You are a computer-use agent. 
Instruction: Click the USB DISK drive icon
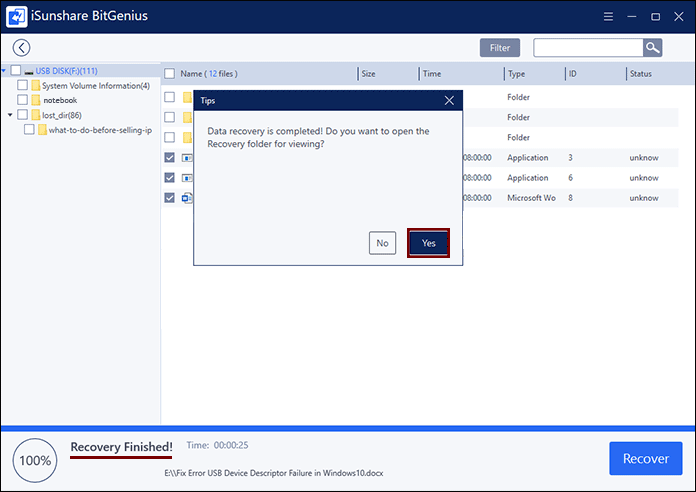click(x=29, y=71)
